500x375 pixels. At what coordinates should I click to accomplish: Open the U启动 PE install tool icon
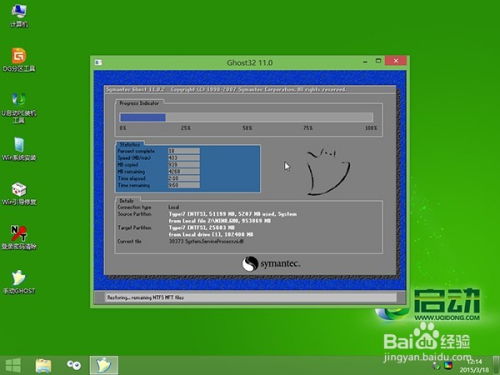click(19, 108)
